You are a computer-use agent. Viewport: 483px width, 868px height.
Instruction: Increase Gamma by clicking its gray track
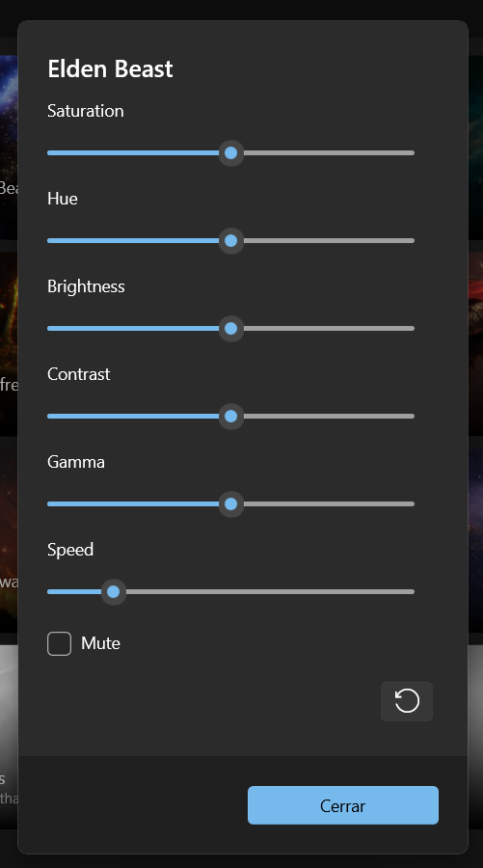coord(329,503)
